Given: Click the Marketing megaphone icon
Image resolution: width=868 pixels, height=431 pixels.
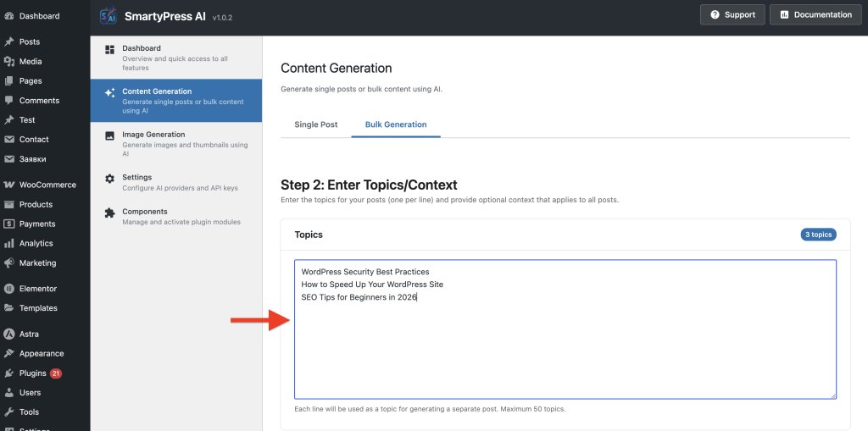Looking at the screenshot, I should point(8,262).
